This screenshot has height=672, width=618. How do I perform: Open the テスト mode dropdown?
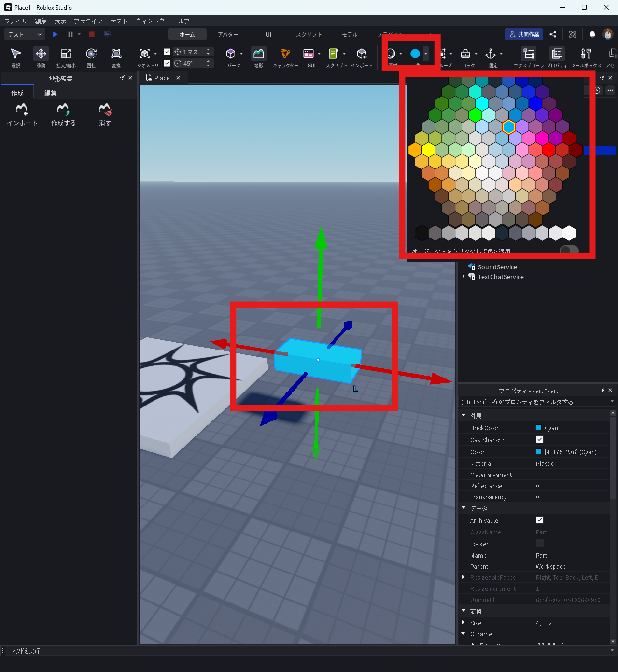point(25,34)
